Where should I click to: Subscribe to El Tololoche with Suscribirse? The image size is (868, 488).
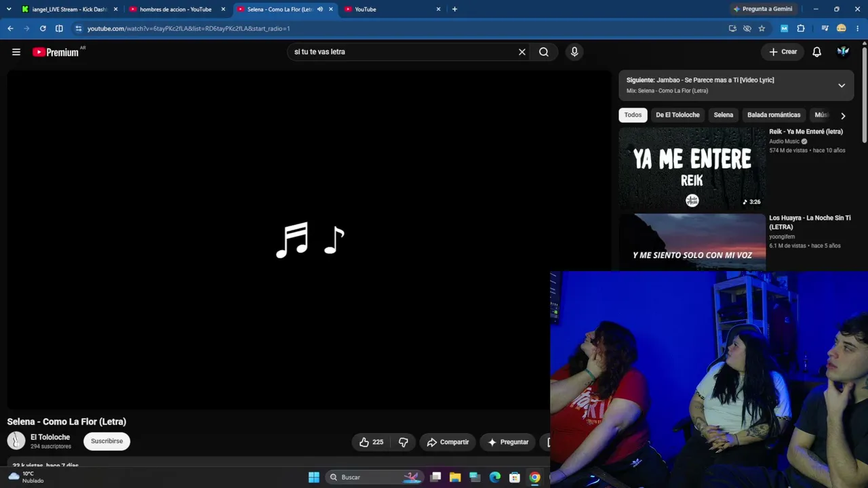pos(106,441)
